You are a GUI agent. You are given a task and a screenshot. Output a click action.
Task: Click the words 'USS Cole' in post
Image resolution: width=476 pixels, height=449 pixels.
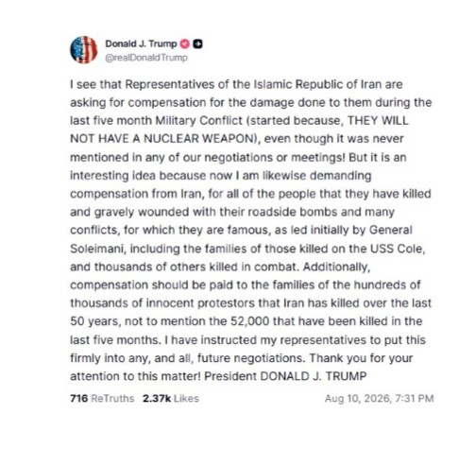pos(397,249)
